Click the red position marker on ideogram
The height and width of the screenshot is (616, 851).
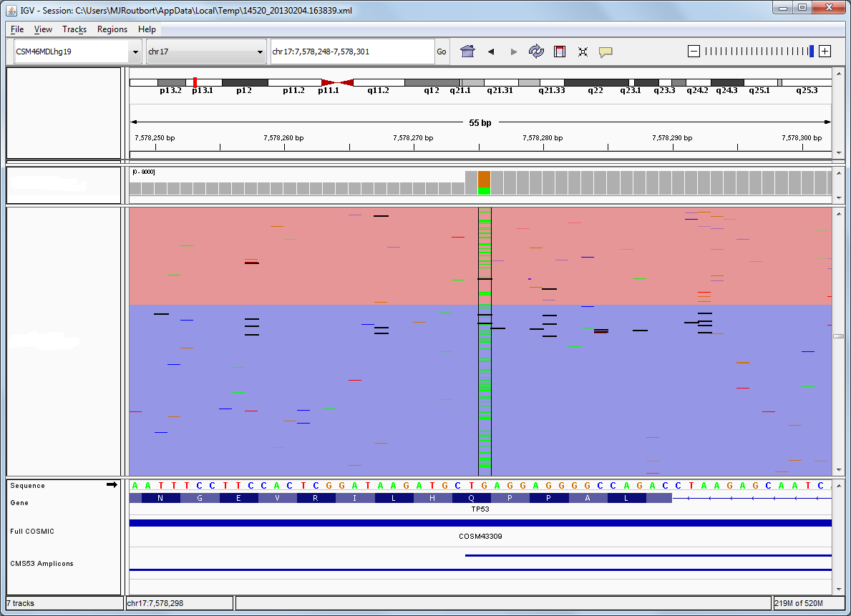[x=195, y=82]
